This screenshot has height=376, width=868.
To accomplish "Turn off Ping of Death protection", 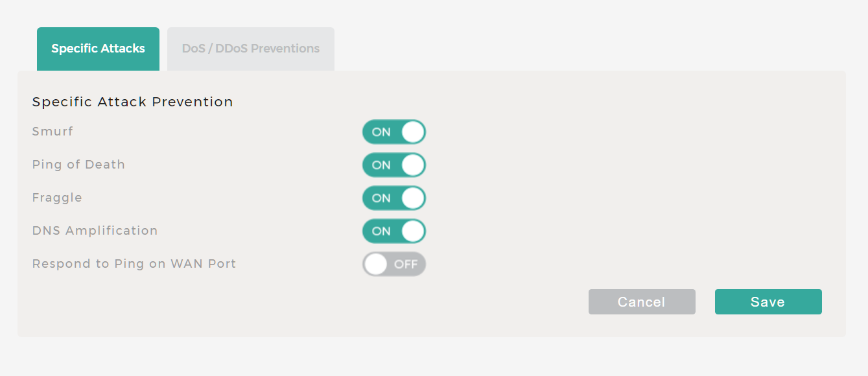I will point(393,165).
